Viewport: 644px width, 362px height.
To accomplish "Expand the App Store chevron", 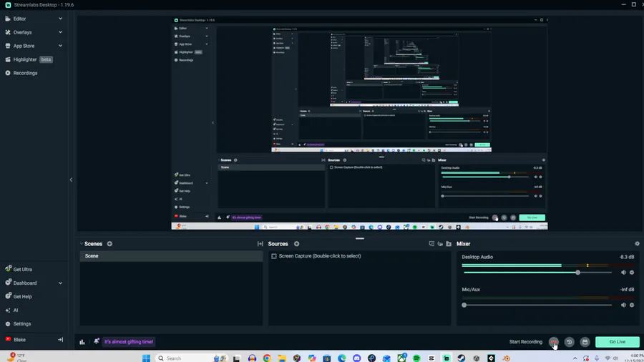I will click(x=60, y=46).
